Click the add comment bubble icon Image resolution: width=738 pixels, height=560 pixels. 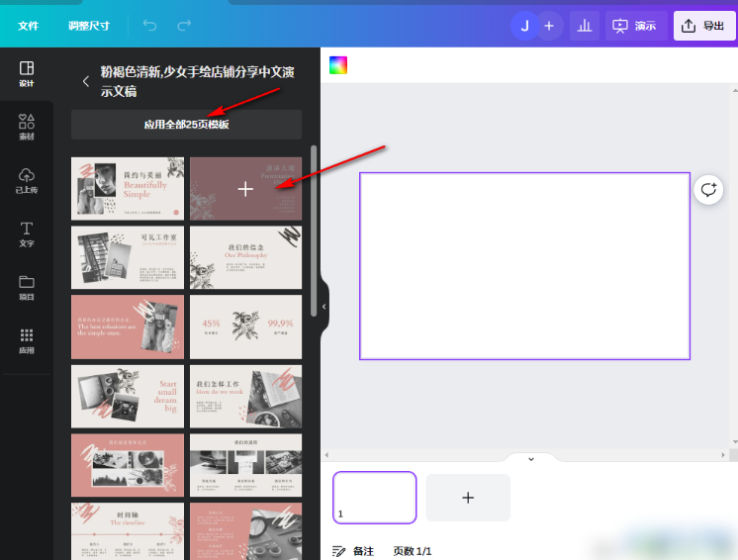(708, 190)
